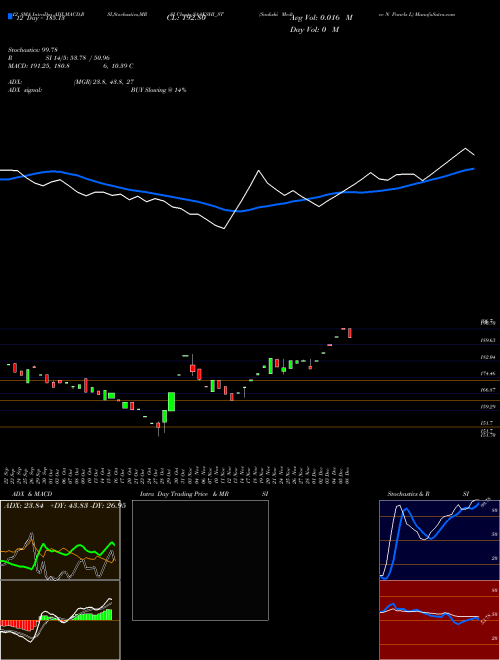Click the '(MGR) 23.8, 48.8, 27' values
500x660 pixels.
(x=104, y=82)
